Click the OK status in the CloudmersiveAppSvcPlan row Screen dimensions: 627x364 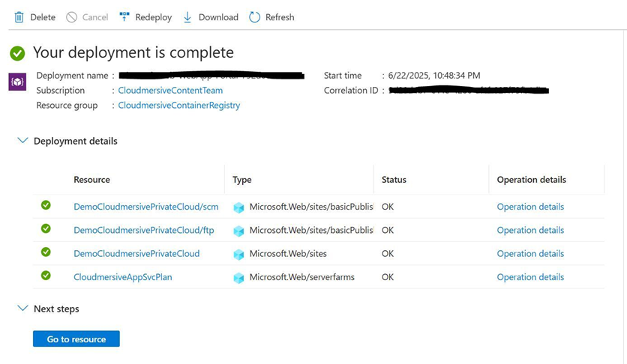coord(388,277)
